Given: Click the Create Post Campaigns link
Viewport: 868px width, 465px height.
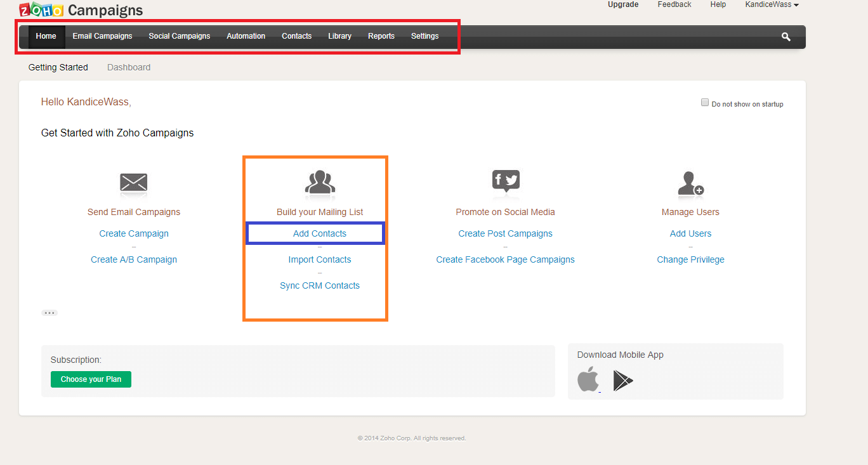Looking at the screenshot, I should 506,233.
